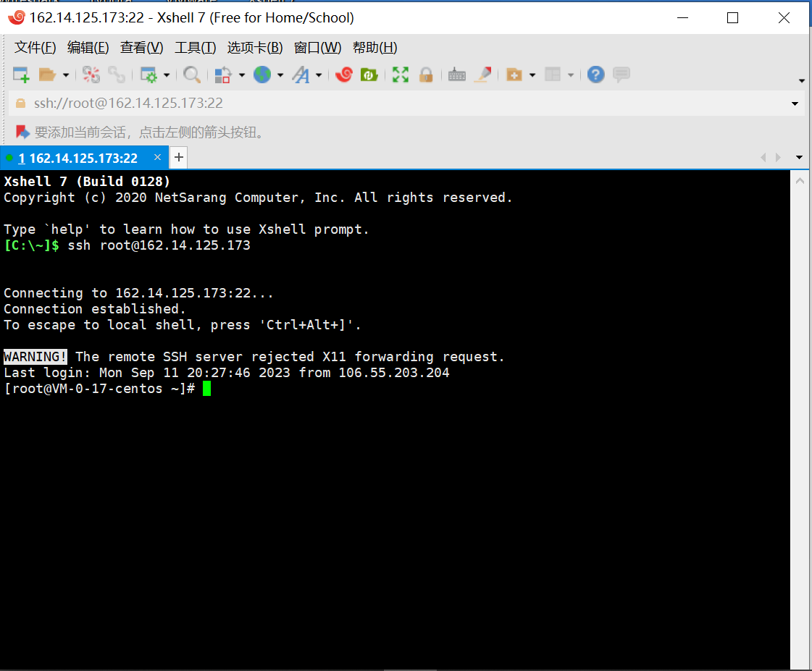Open the 文件(F) menu
Image resolution: width=812 pixels, height=671 pixels.
pyautogui.click(x=35, y=48)
